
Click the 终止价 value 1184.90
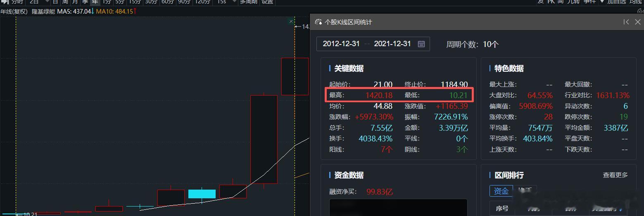[454, 85]
